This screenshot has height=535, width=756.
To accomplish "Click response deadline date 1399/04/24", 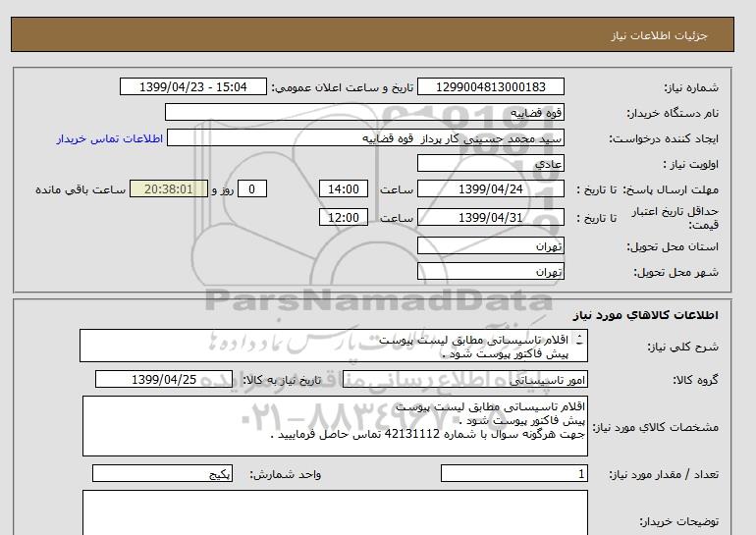I will pyautogui.click(x=490, y=189).
